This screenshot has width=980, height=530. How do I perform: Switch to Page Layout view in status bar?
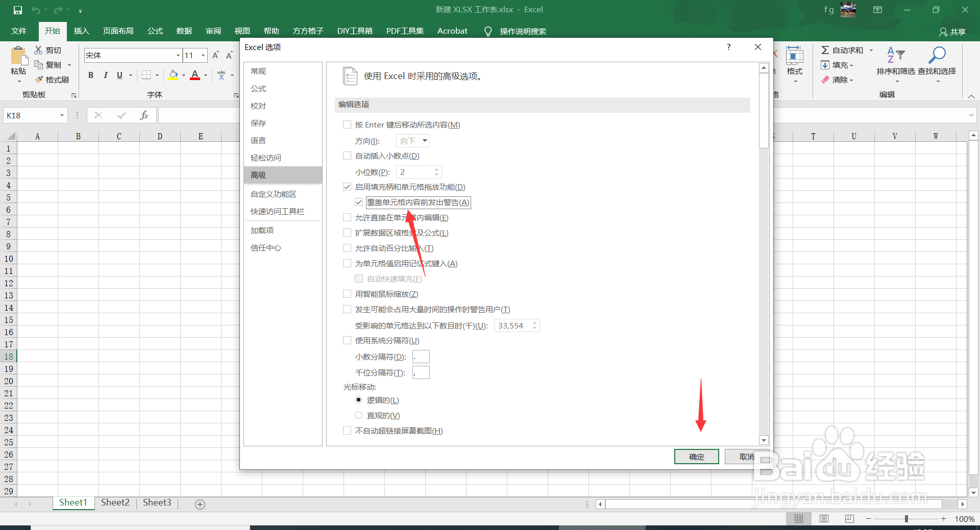[x=823, y=518]
